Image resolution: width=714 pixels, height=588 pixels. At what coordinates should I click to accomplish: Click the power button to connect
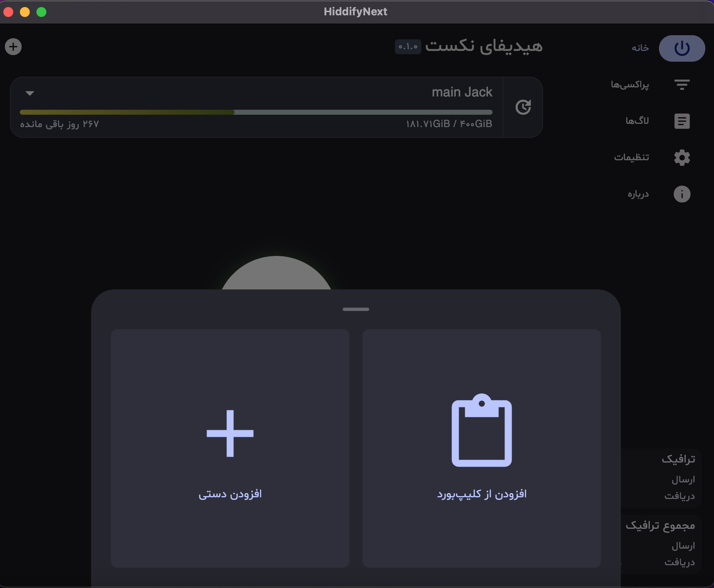pyautogui.click(x=682, y=48)
